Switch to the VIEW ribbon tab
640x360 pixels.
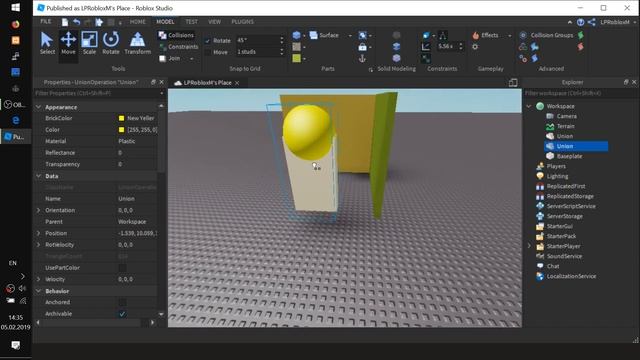214,22
